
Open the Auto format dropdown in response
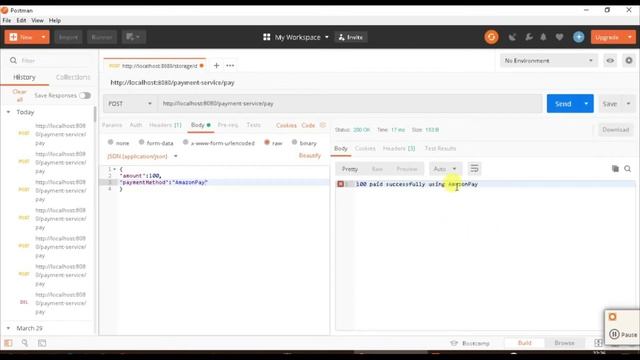tap(445, 169)
